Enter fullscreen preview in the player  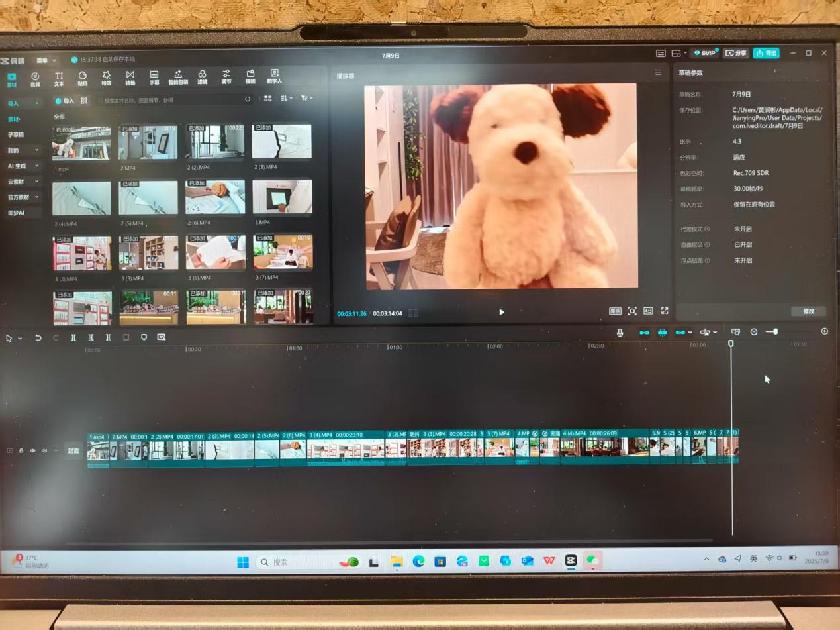(x=665, y=311)
